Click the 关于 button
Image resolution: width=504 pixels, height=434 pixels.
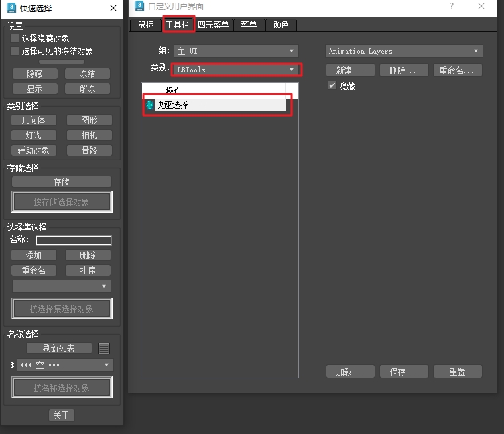point(62,415)
